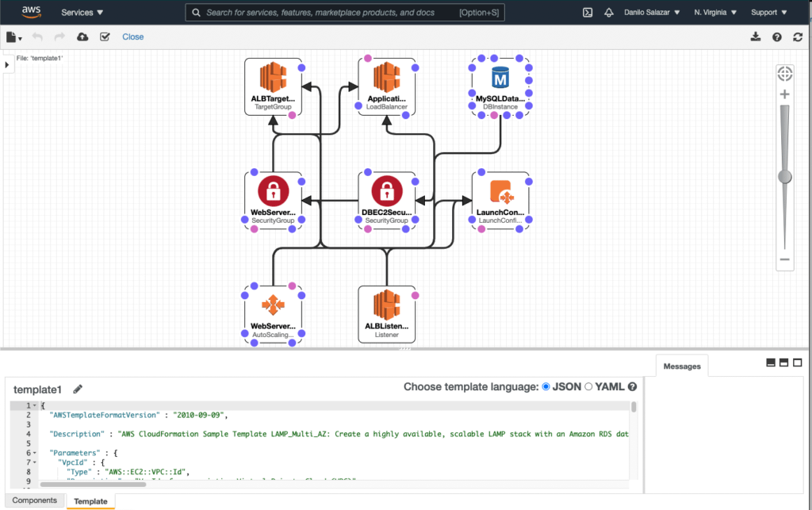Expand the Support menu
The width and height of the screenshot is (812, 510).
769,13
